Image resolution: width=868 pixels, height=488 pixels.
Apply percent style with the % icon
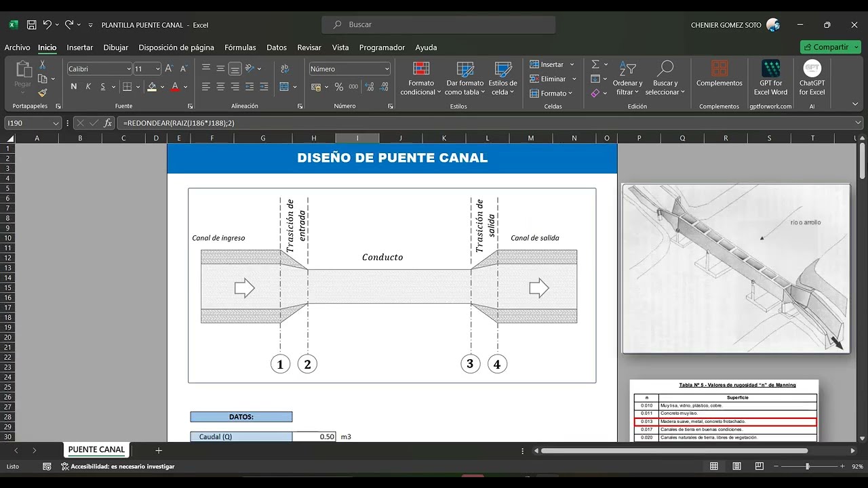click(339, 87)
